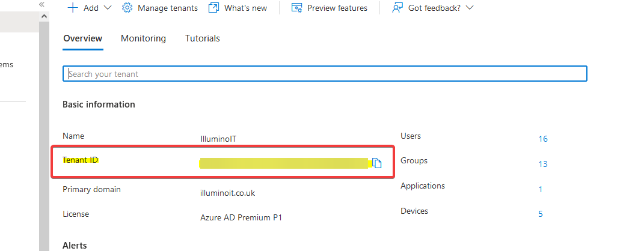Click the Name label

click(x=73, y=136)
